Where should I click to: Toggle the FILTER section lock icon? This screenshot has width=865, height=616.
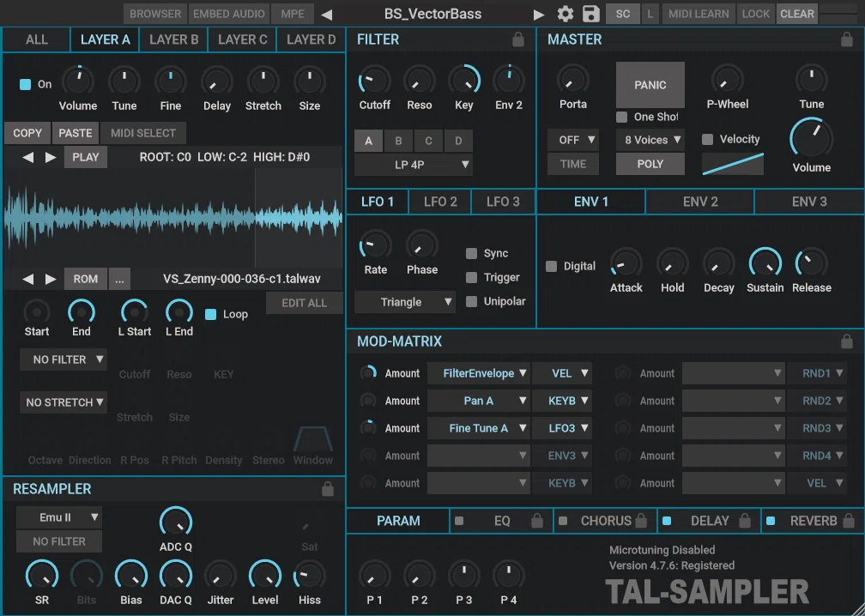point(518,39)
